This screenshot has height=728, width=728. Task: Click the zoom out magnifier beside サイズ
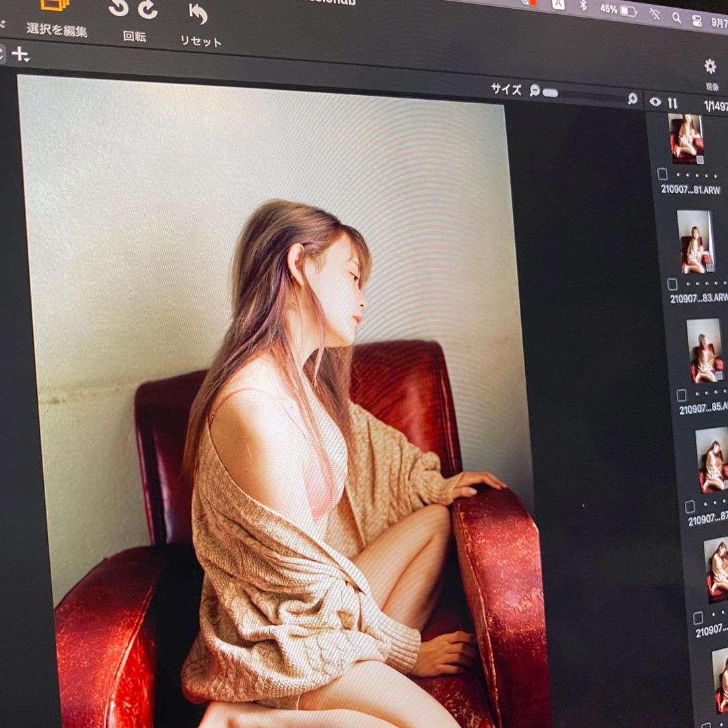tap(535, 90)
